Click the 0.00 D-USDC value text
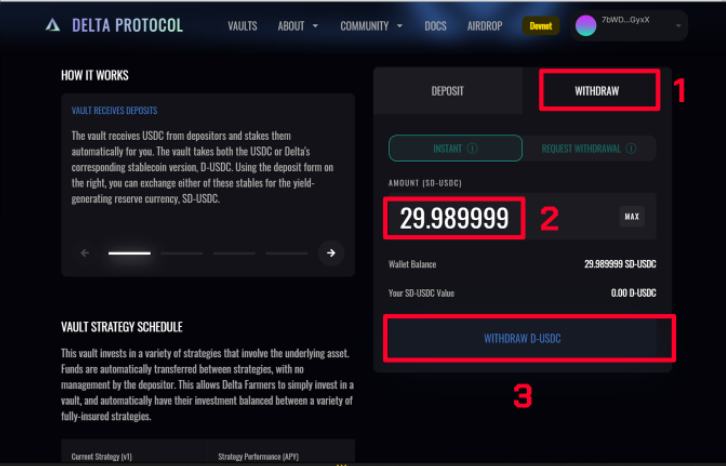 pyautogui.click(x=633, y=293)
